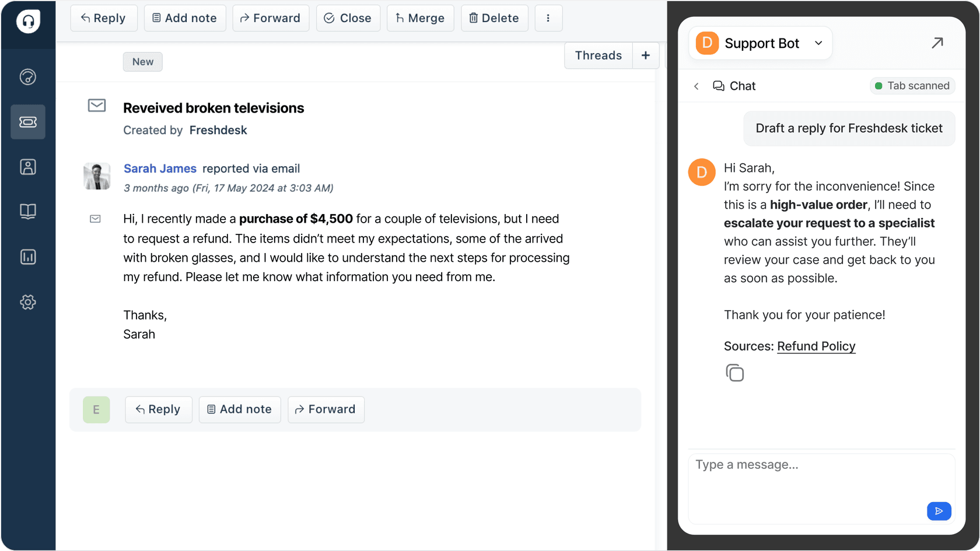Click the Chat bubble icon
This screenshot has width=980, height=551.
719,86
